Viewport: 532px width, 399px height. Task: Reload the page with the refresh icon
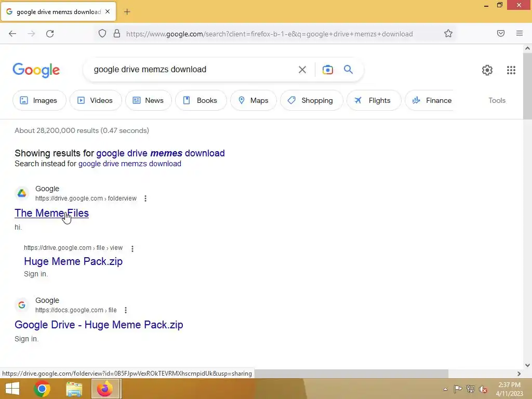click(50, 34)
